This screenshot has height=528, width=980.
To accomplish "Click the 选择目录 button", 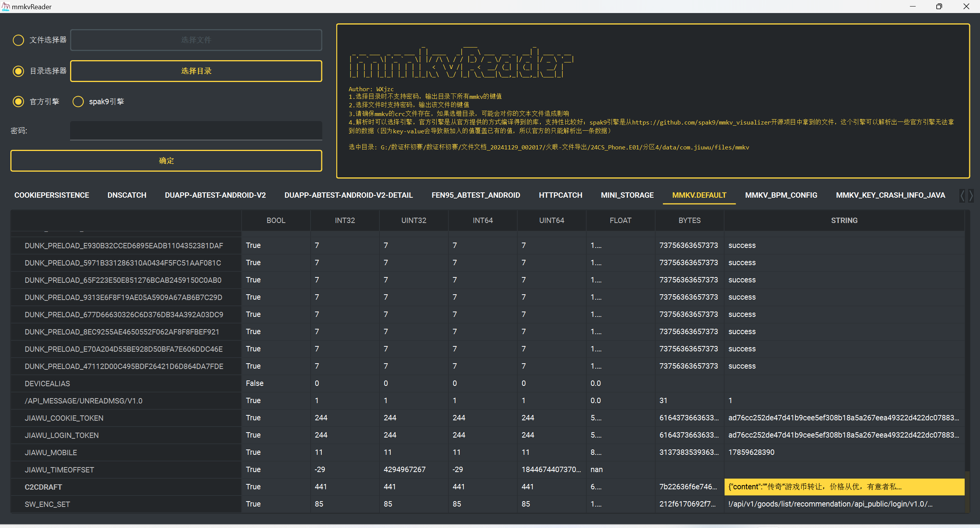I will click(x=196, y=71).
